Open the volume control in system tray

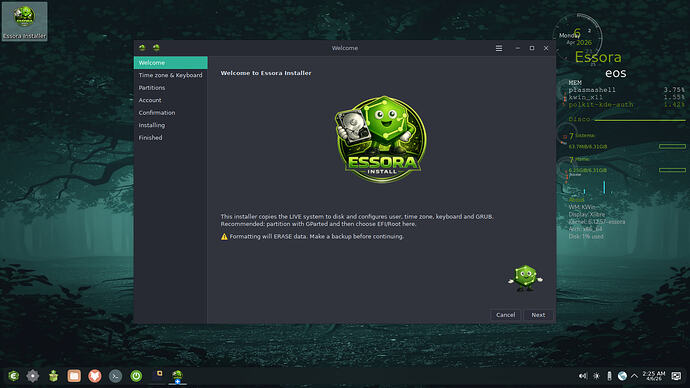583,376
